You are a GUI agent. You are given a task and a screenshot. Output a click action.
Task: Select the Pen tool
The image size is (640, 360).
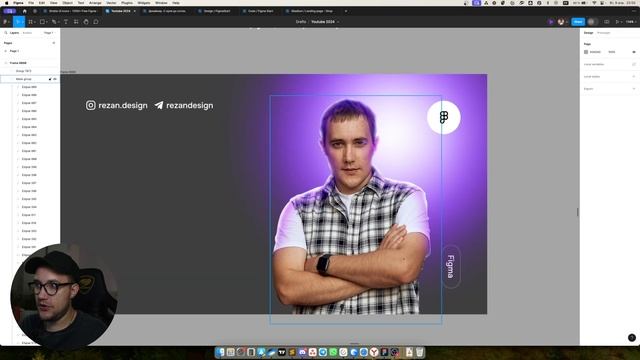(53, 22)
